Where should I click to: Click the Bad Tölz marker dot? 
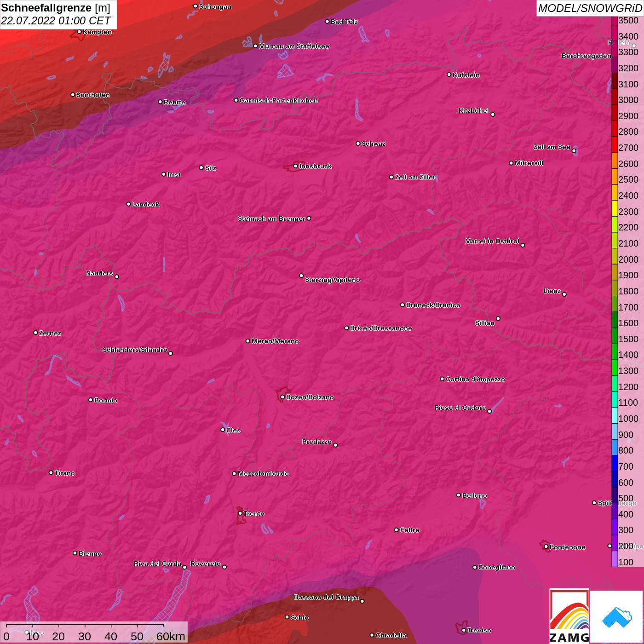(x=327, y=21)
